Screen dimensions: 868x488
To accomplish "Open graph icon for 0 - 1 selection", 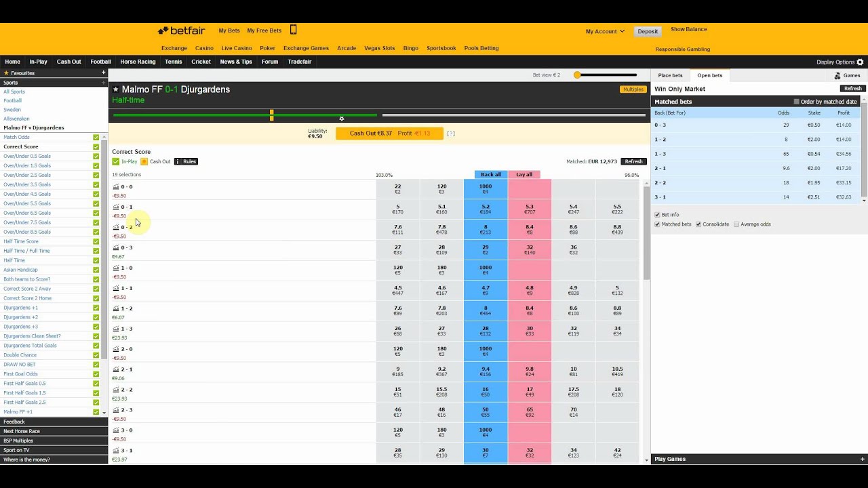I will pos(116,207).
